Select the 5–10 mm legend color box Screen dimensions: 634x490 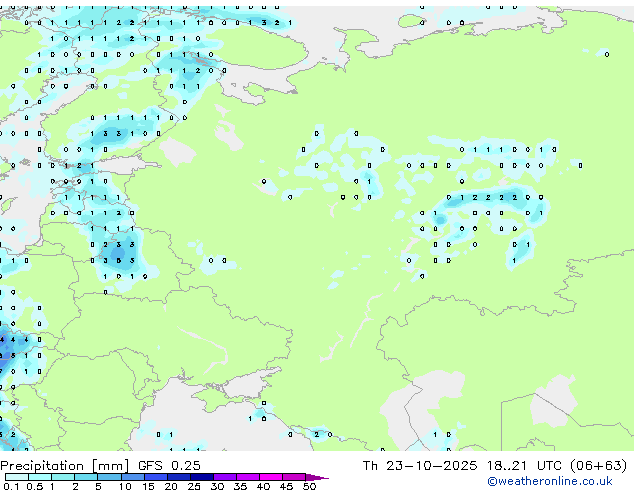pos(109,477)
